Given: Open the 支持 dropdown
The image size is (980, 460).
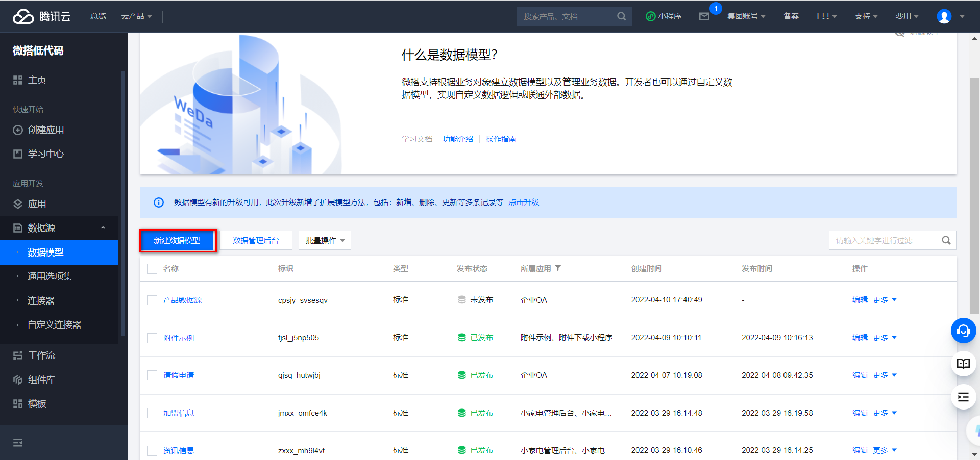Looking at the screenshot, I should coord(866,16).
